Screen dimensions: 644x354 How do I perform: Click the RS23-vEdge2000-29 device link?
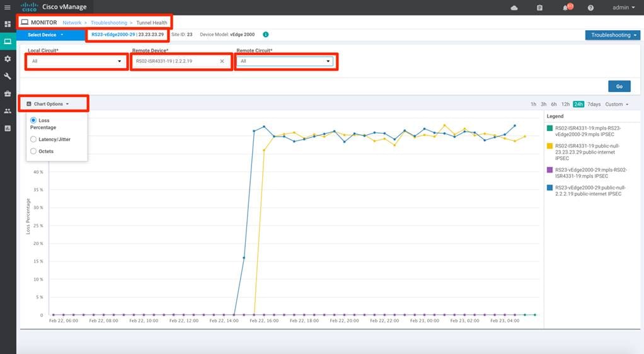click(x=113, y=35)
